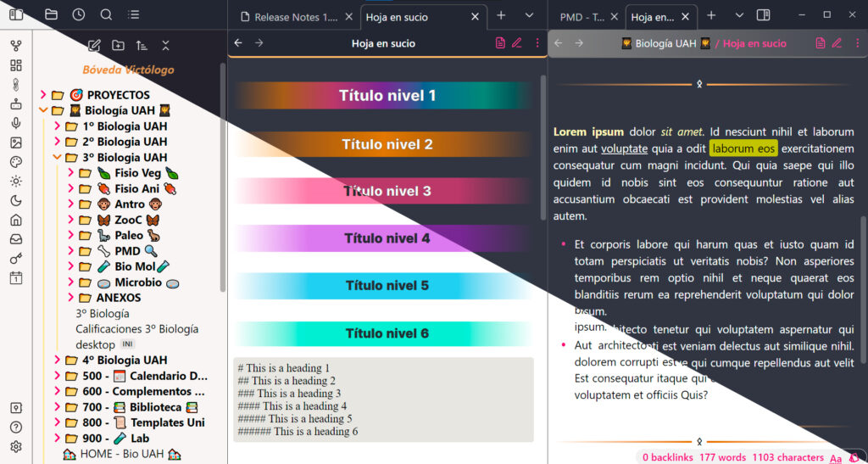The height and width of the screenshot is (464, 868).
Task: Toggle reading view in middle pane
Action: pyautogui.click(x=500, y=43)
